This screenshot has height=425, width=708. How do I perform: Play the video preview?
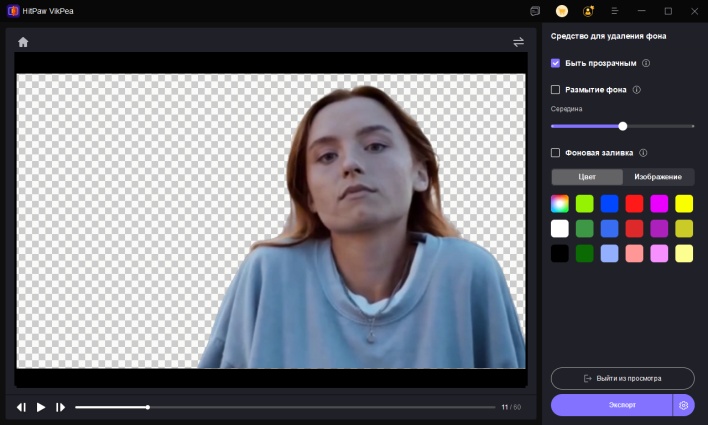(x=41, y=407)
